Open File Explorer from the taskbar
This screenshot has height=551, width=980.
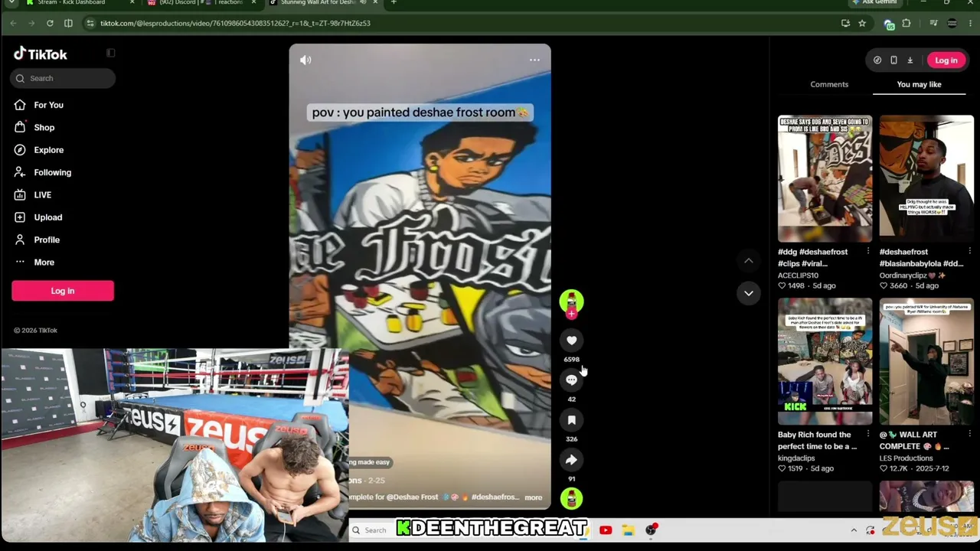point(628,530)
